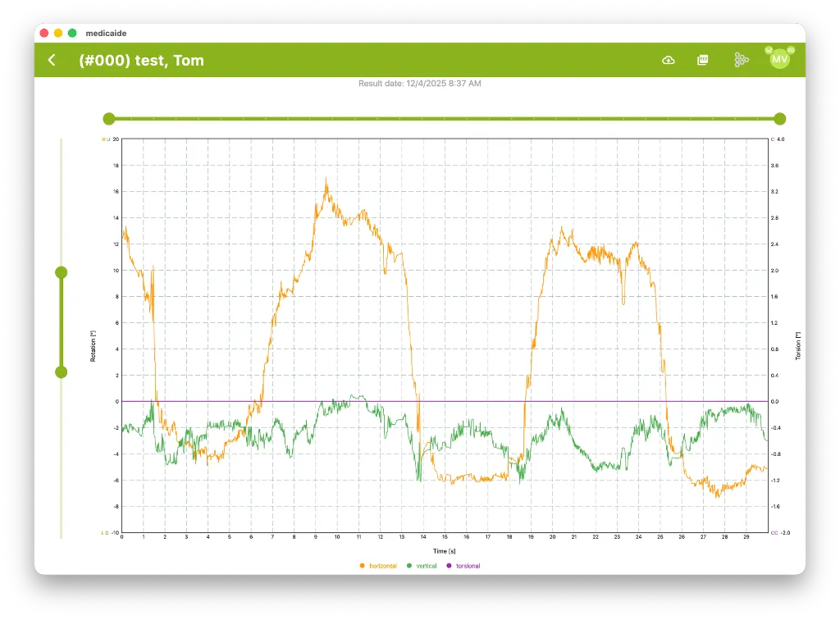The image size is (840, 620).
Task: Maximize the medicaide window
Action: 72,33
